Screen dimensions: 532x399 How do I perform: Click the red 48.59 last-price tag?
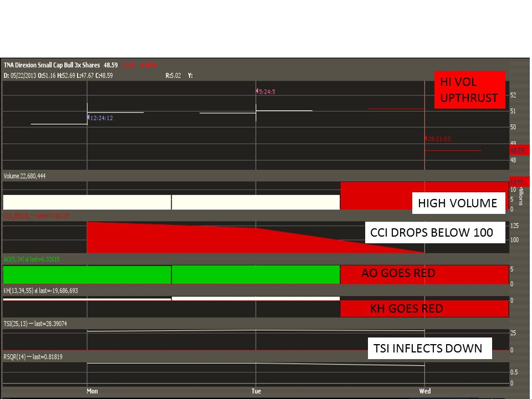pos(518,150)
